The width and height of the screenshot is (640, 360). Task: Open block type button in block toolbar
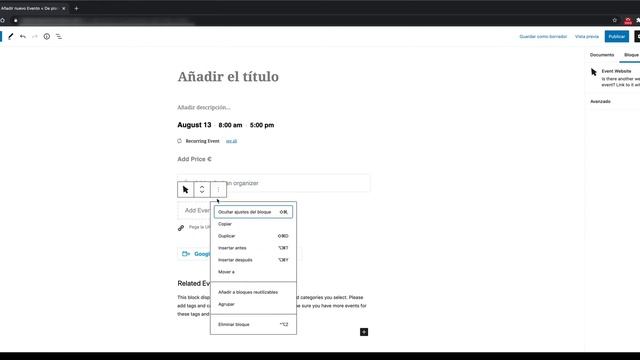point(186,189)
